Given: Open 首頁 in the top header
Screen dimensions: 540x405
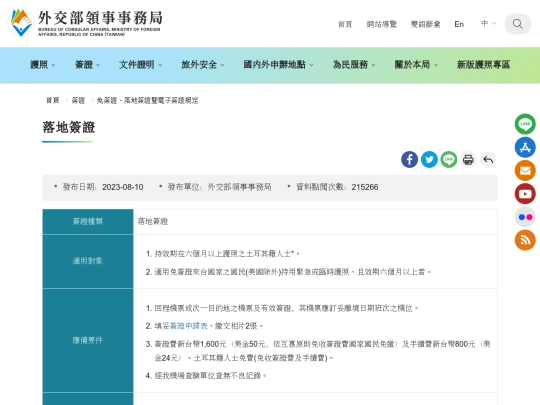Looking at the screenshot, I should pyautogui.click(x=345, y=24).
